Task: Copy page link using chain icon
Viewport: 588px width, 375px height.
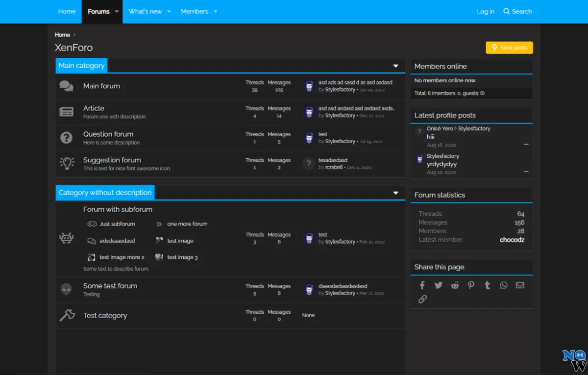Action: (422, 299)
